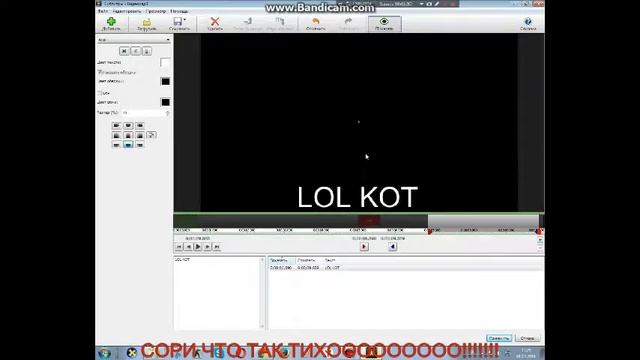Align subtitle to top center

pyautogui.click(x=128, y=125)
